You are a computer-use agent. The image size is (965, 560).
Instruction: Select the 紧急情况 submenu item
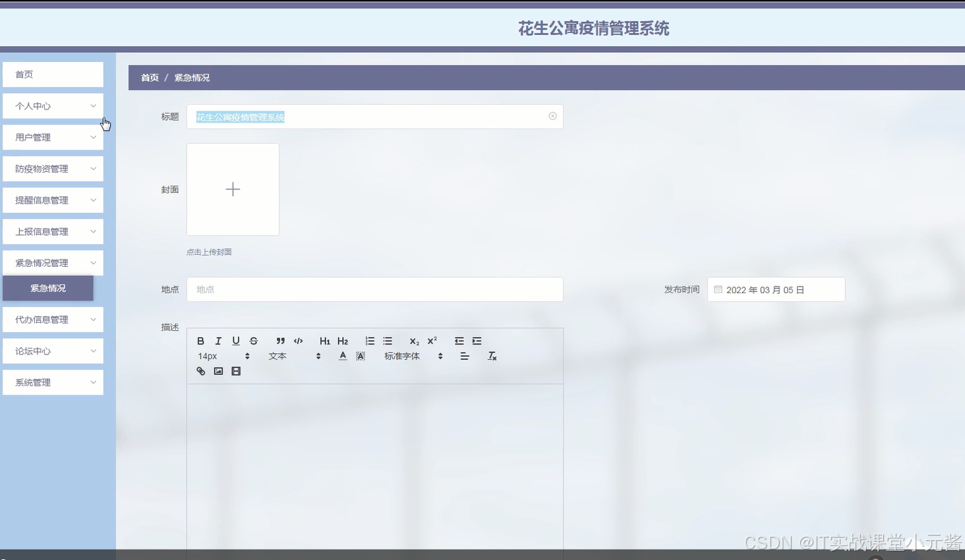point(48,288)
